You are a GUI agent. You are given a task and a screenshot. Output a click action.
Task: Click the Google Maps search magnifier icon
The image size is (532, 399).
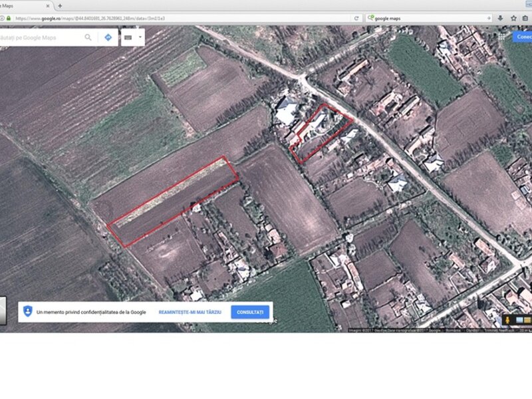[x=88, y=38]
